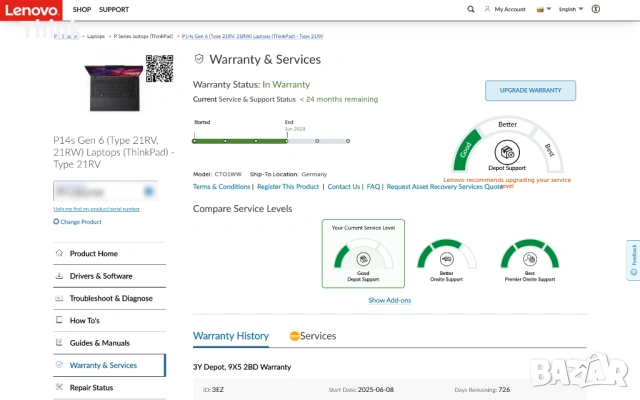Click the Drivers & Software download icon
Viewport: 640px width, 400px height.
click(59, 276)
